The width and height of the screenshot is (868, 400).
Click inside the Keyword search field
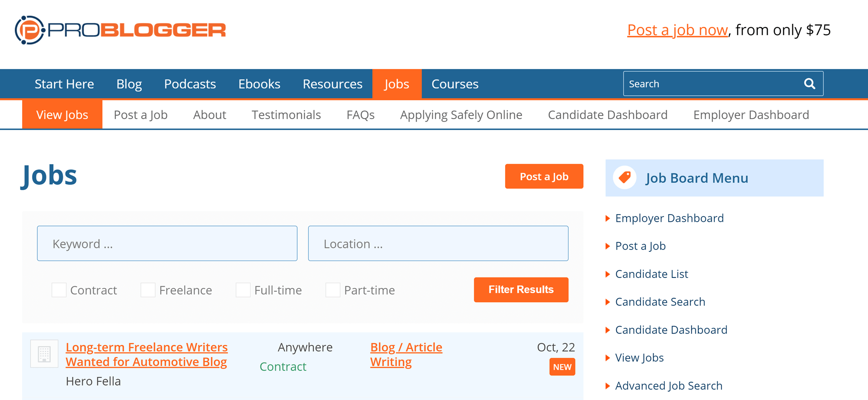coord(167,243)
